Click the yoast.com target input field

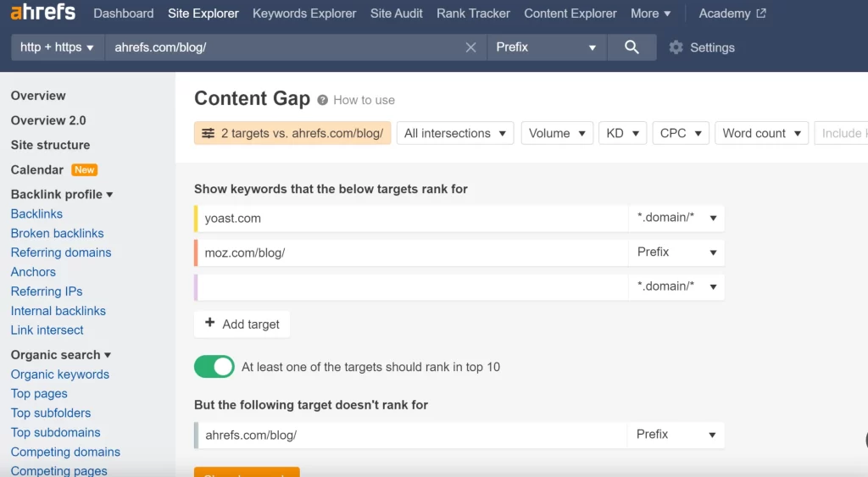(x=413, y=218)
